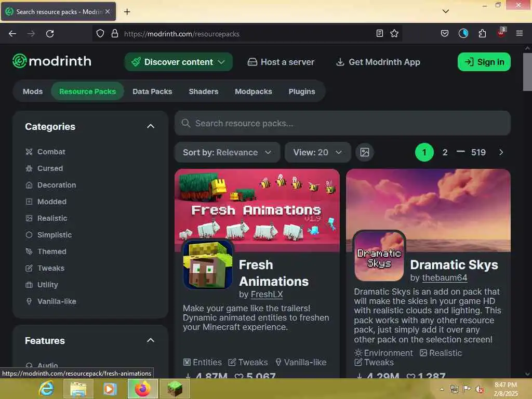The image size is (532, 399).
Task: Click the Firefox taskbar icon
Action: click(142, 389)
